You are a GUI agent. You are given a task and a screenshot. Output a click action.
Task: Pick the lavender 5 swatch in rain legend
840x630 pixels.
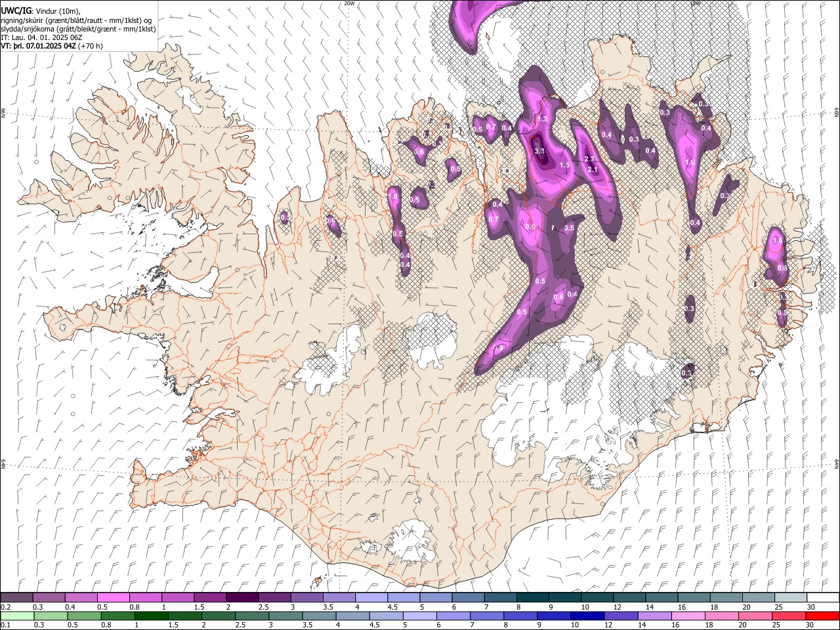420,616
